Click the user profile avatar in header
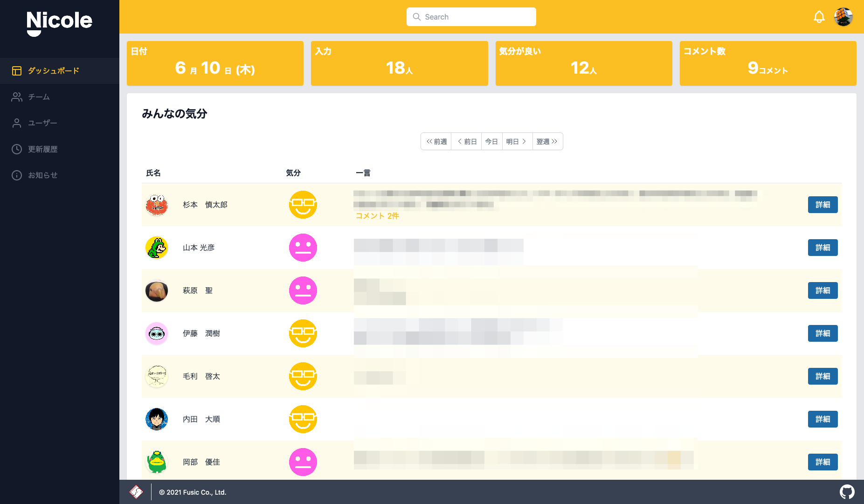This screenshot has height=504, width=864. pyautogui.click(x=843, y=17)
